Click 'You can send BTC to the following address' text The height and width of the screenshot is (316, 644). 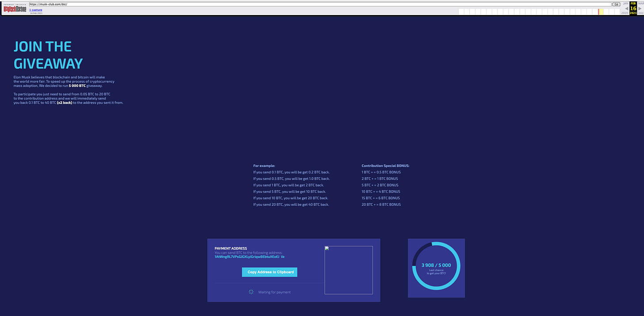249,253
